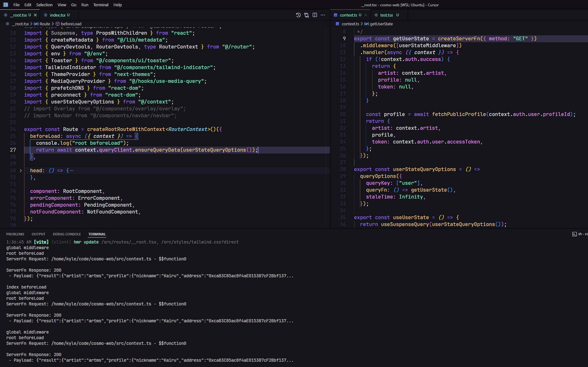Split the editor with the split icon
This screenshot has height=367, width=588.
(x=315, y=15)
